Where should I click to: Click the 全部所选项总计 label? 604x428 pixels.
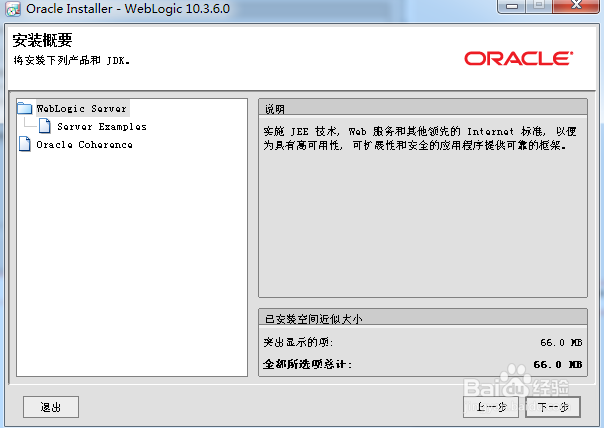click(307, 364)
